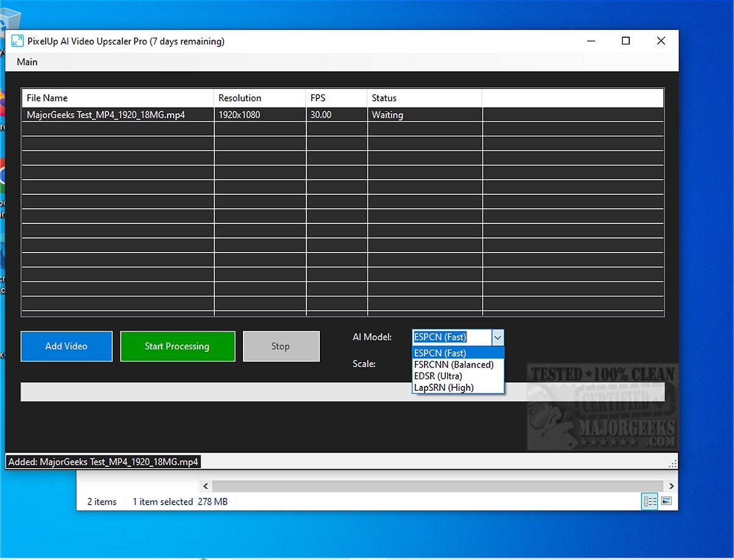Select ESPCN (Fast) from the model list
Screen dimensions: 734x560
point(457,353)
